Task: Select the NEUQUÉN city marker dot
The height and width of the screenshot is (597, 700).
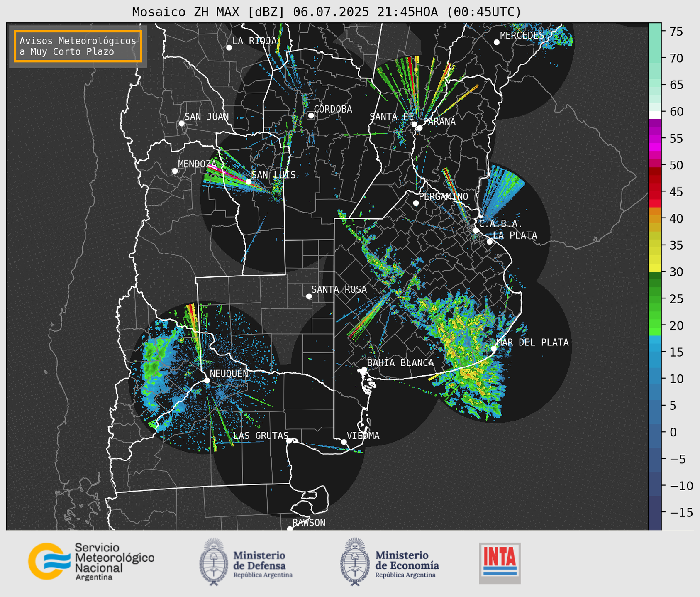Action: (x=207, y=380)
